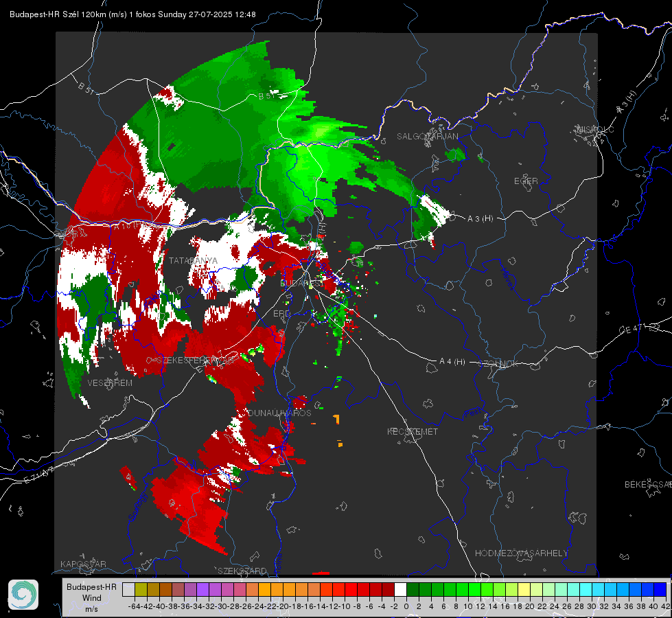This screenshot has height=618, width=672.
Task: Click the 'A 3 (H)' road label beside Miskolc
Action: pyautogui.click(x=627, y=102)
